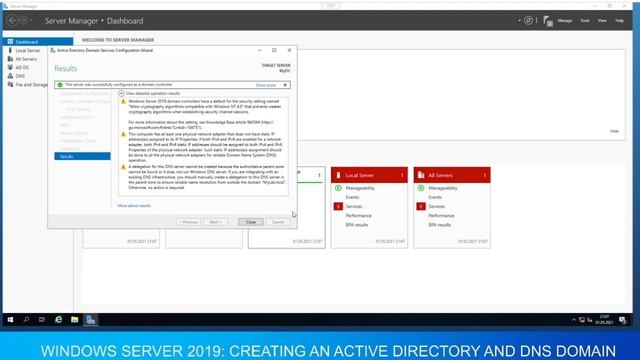Image resolution: width=640 pixels, height=360 pixels.
Task: Select Dashboard in Server Manager sidebar
Action: [x=38, y=42]
